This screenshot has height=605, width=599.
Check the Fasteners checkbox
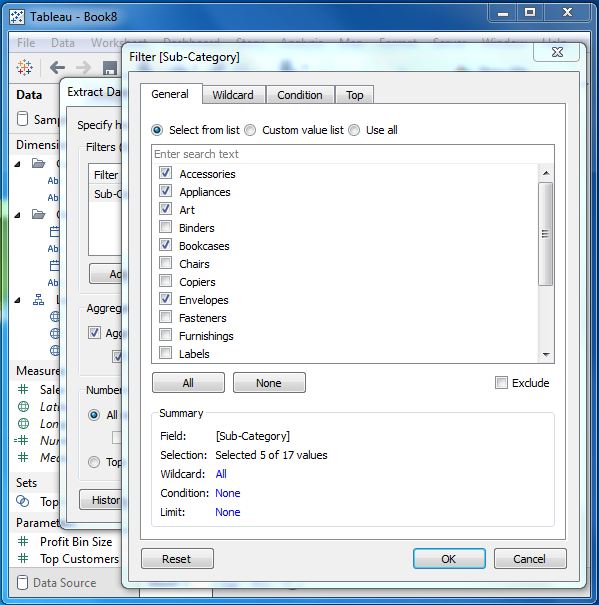click(166, 317)
